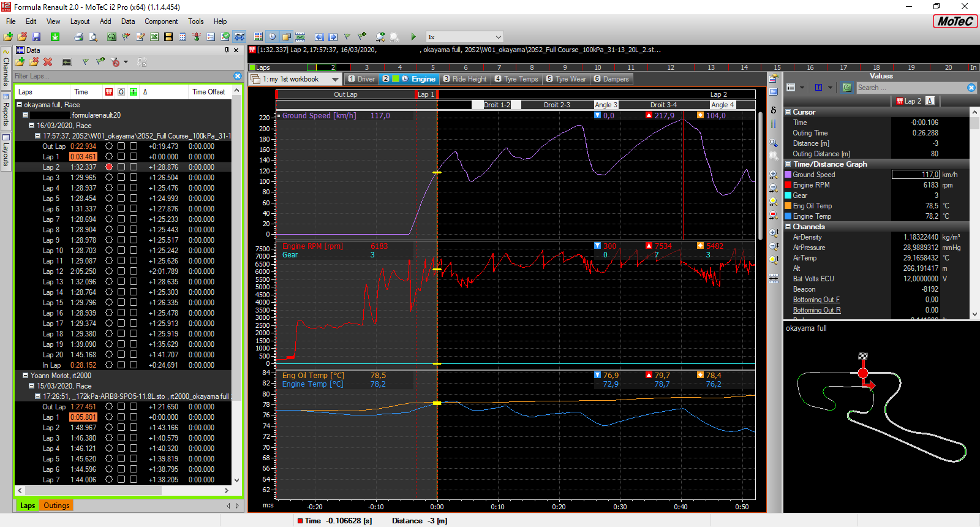Switch to the Ride Height worksheet tab

[465, 79]
